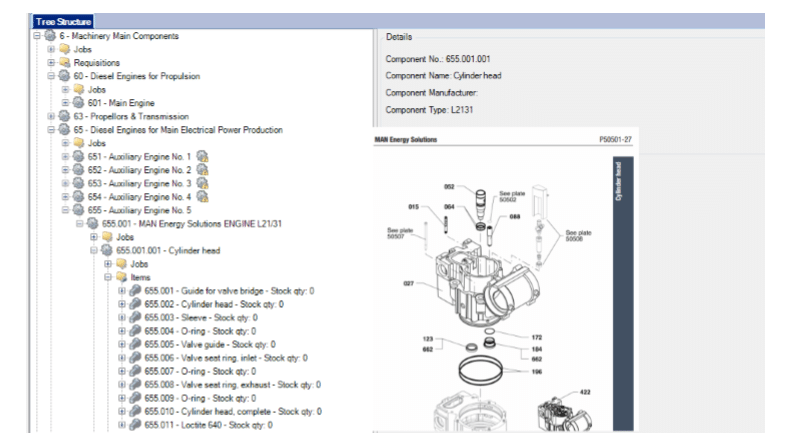Screen dimensions: 787x443
Task: Click warning badge beside Auxiliary Engine No. 2
Action: coord(202,170)
